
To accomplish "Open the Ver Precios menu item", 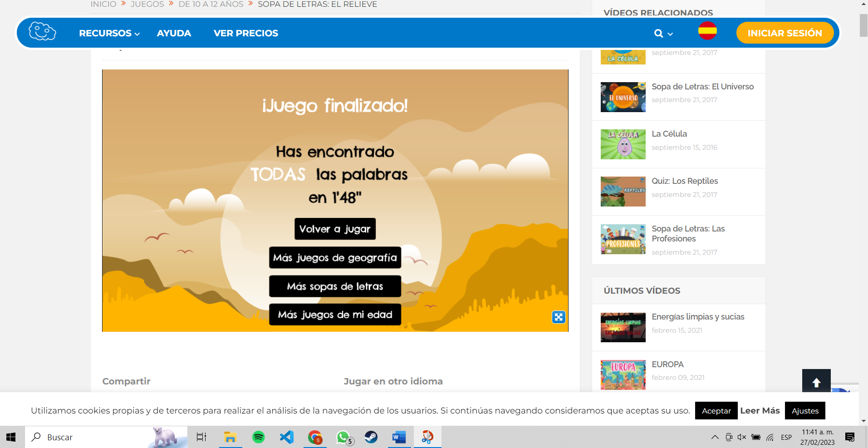I will pyautogui.click(x=245, y=33).
